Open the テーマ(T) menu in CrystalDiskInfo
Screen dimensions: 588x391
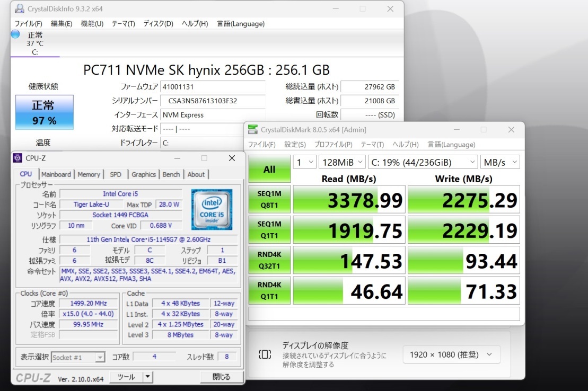pyautogui.click(x=124, y=24)
